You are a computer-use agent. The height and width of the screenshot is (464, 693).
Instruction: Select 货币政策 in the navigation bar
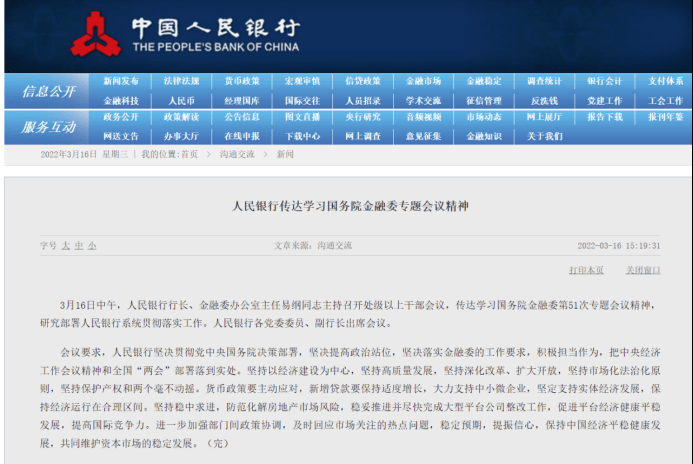click(242, 81)
